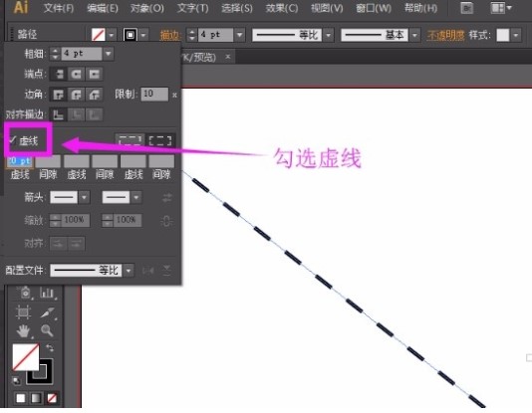
Task: Click the swap fill and stroke arrows
Action: coord(50,348)
